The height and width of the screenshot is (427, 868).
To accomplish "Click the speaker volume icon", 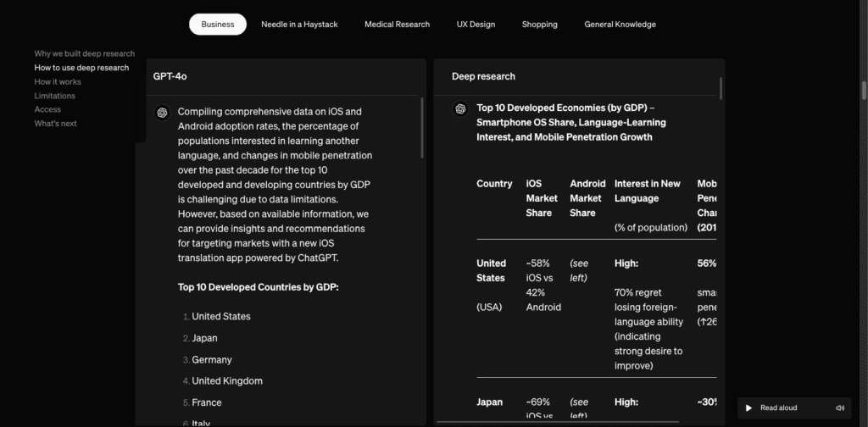I will pos(839,408).
